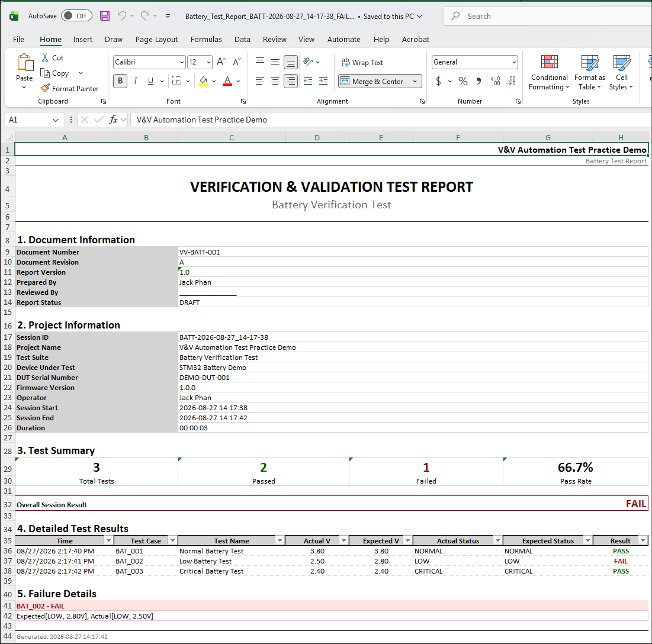This screenshot has width=652, height=644.
Task: Toggle Wrap Text
Action: pos(362,62)
